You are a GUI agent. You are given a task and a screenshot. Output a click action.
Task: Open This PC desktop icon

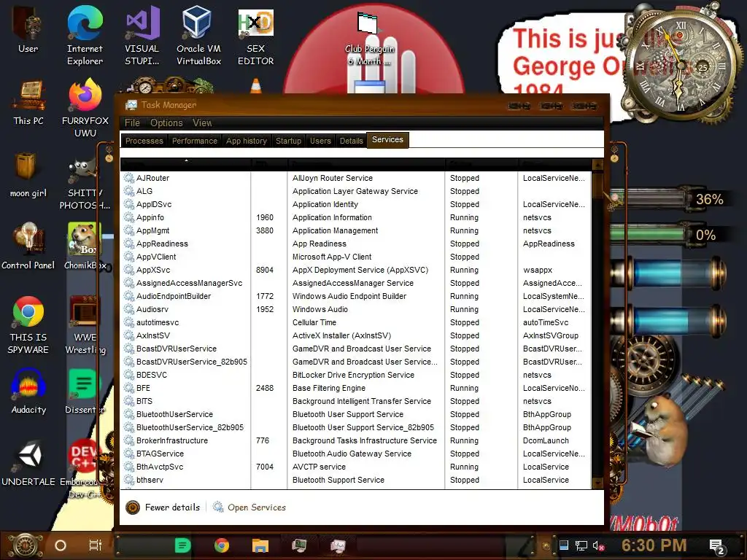[x=28, y=103]
